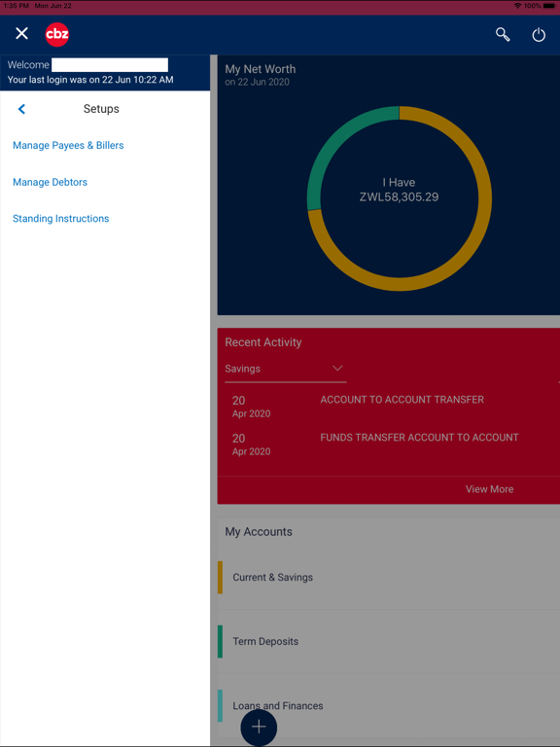Go back from Setups menu

point(21,109)
